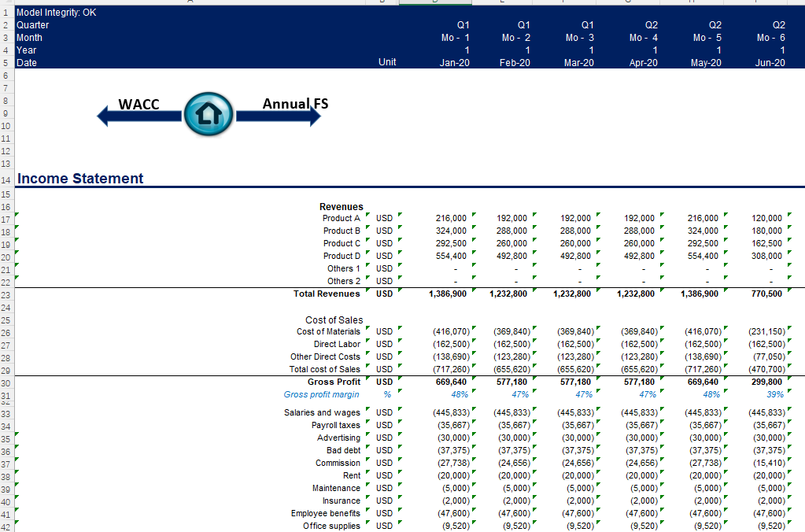Image resolution: width=805 pixels, height=532 pixels.
Task: Select Gross profit margin cell showing 39%
Action: [x=774, y=394]
